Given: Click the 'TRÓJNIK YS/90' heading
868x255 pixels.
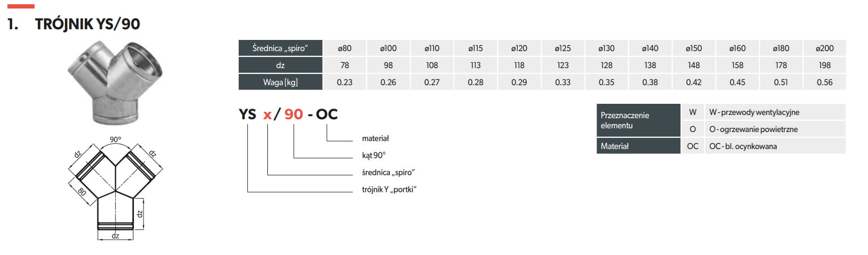Looking at the screenshot, I should (x=87, y=24).
